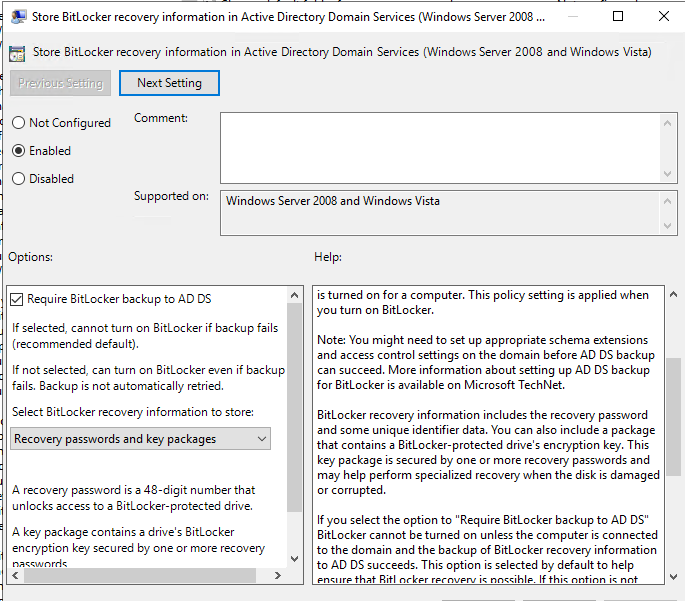Click the 'Options:' label
The width and height of the screenshot is (685, 601).
point(31,257)
